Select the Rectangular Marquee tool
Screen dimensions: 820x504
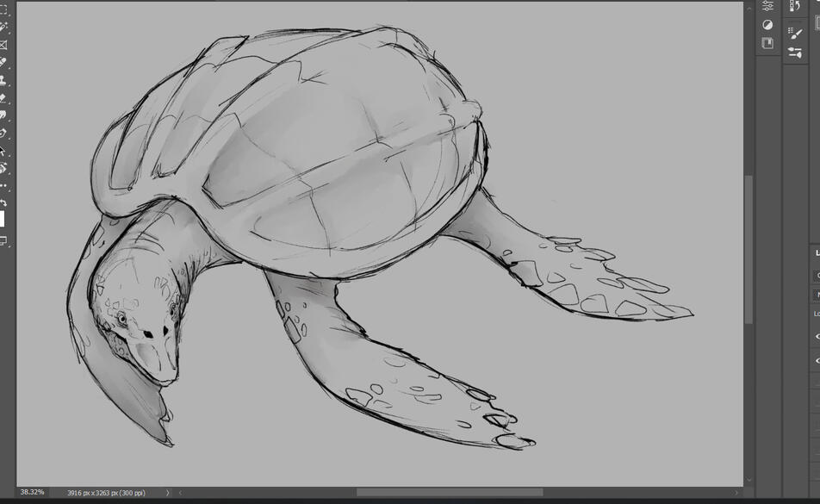(3, 10)
